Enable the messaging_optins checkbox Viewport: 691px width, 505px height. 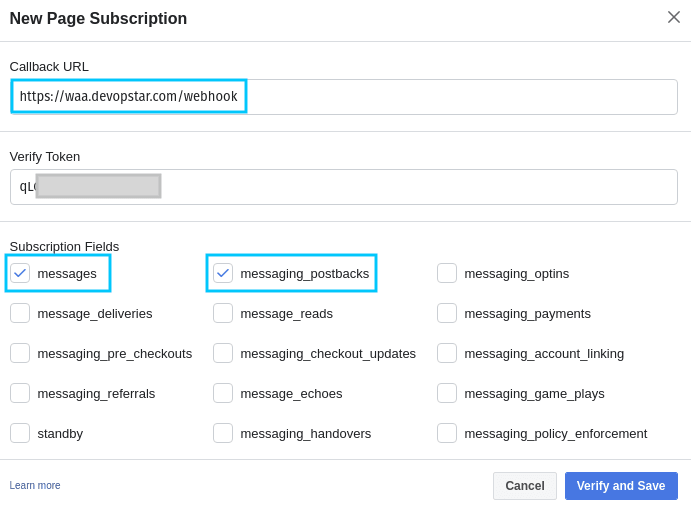pos(447,273)
